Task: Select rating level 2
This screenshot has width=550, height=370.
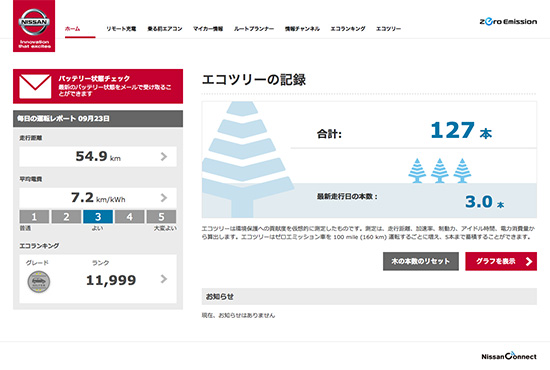Action: 66,217
